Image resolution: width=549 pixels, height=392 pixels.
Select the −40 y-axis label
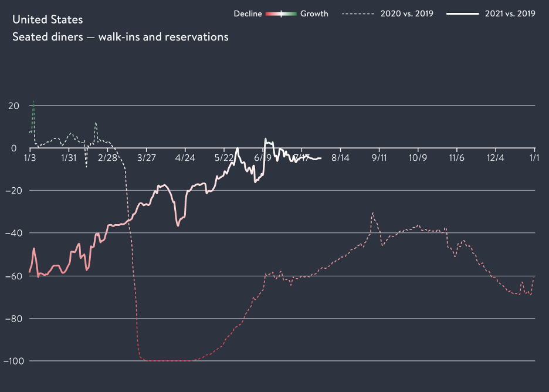pos(13,233)
